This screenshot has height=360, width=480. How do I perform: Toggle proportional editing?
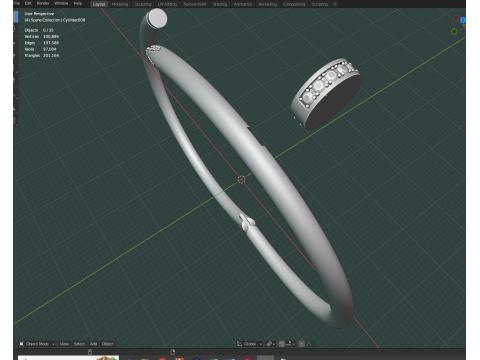click(x=302, y=344)
